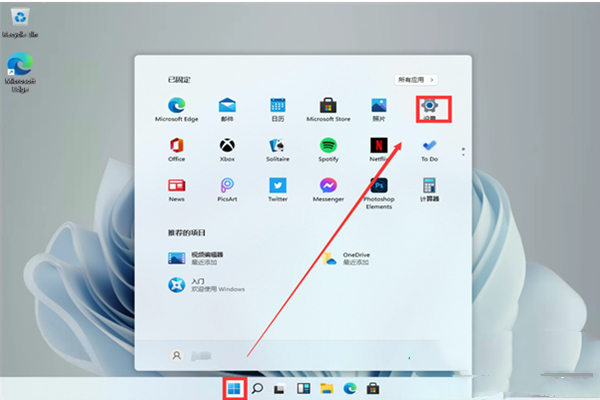Open the Calculator app
Viewport: 600px width, 400px height.
[x=429, y=190]
